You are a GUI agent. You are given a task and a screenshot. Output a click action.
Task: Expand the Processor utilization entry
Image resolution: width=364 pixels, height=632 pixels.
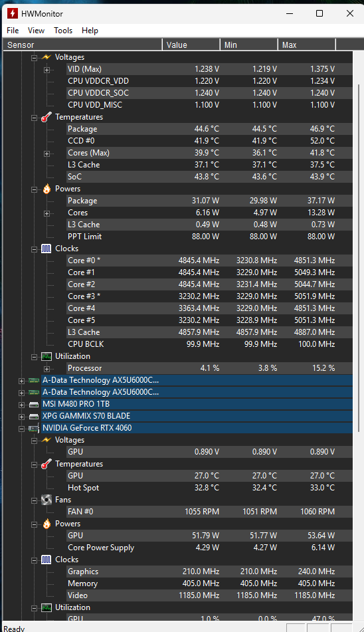[x=46, y=369]
